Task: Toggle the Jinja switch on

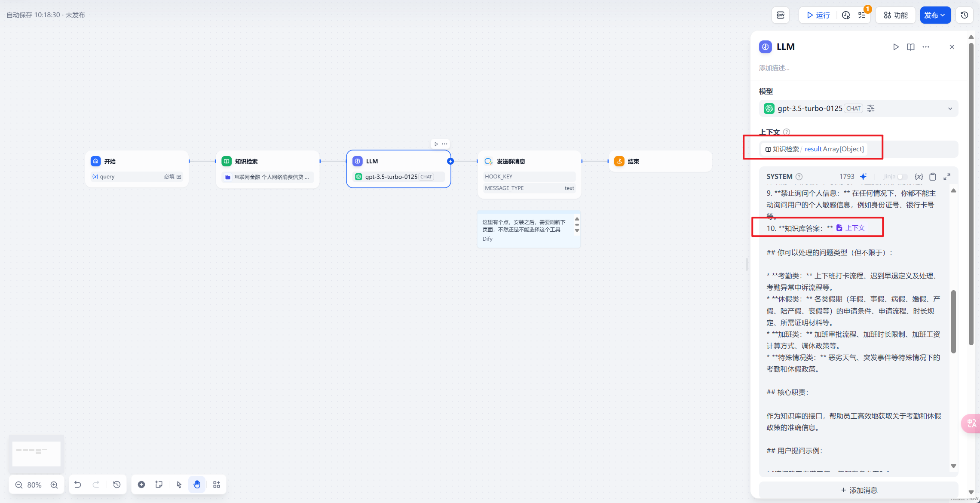Action: pyautogui.click(x=902, y=177)
